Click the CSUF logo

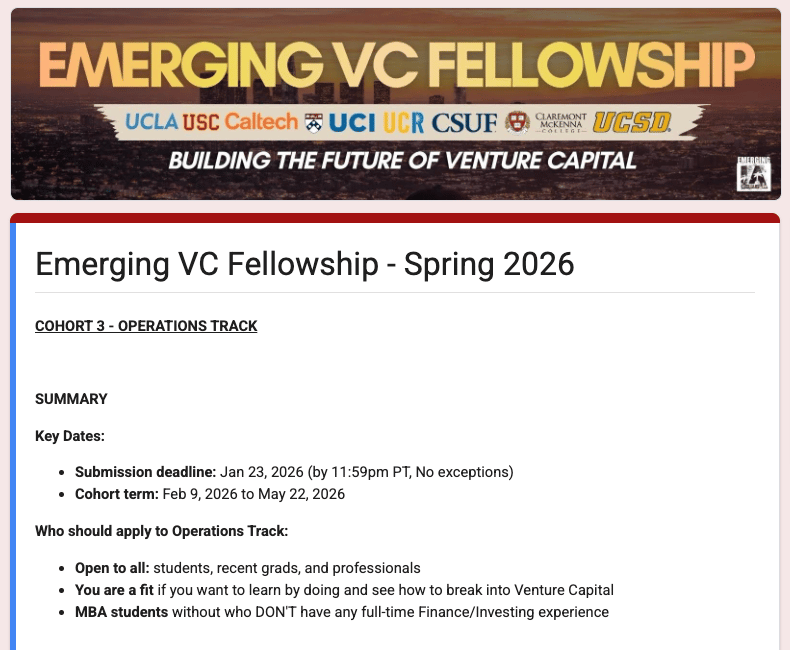(x=464, y=123)
